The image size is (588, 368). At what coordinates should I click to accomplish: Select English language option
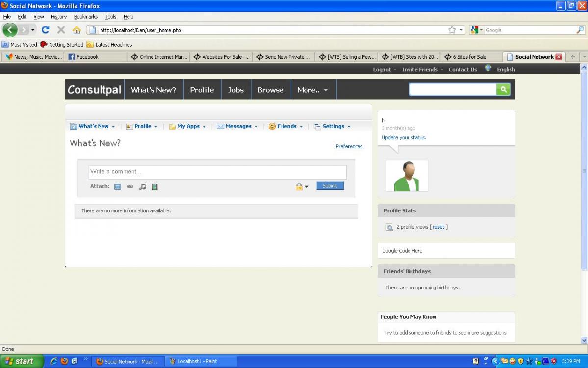pos(506,69)
